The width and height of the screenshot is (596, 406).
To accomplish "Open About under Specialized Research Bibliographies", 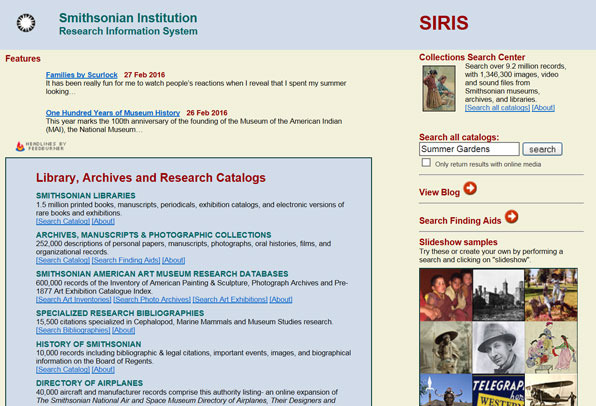I will pos(124,330).
